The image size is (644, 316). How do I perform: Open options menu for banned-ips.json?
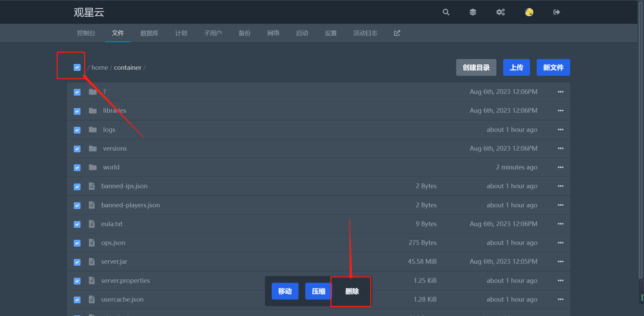click(x=560, y=186)
